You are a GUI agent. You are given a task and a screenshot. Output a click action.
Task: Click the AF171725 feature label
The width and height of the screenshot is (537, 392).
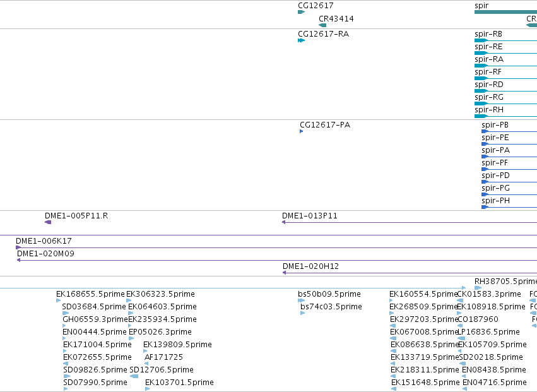pos(163,357)
